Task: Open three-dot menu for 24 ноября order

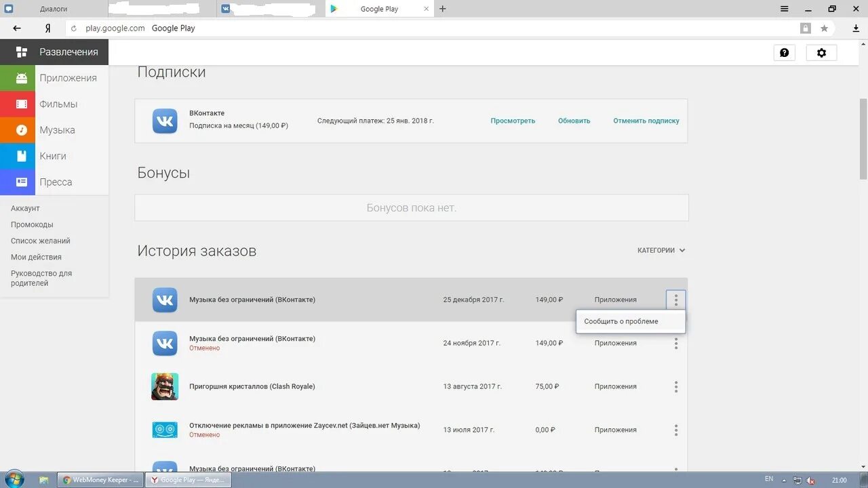Action: (x=676, y=344)
